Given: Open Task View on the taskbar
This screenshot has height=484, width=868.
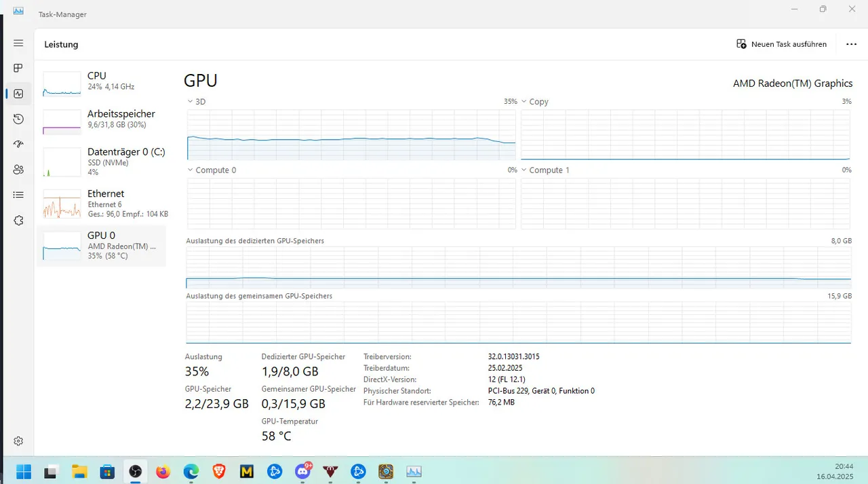Looking at the screenshot, I should click(51, 471).
